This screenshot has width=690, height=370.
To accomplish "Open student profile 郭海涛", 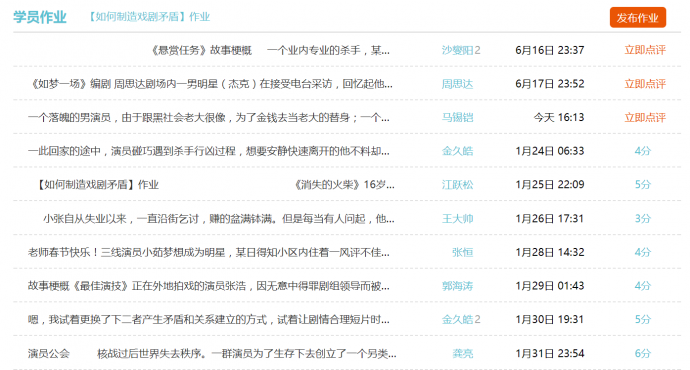I will (x=457, y=286).
